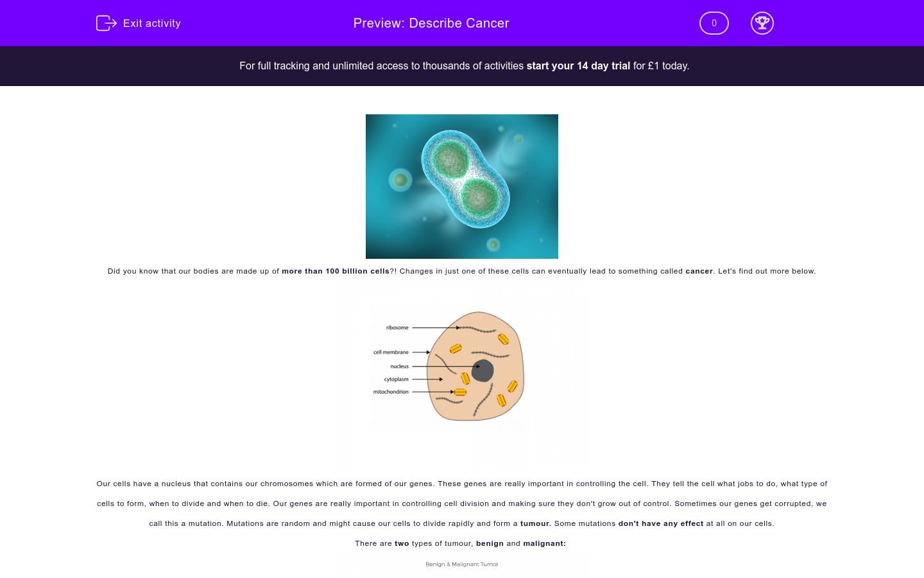Screen dimensions: 924x578
Task: Open the start your 14 day trial link
Action: click(577, 66)
